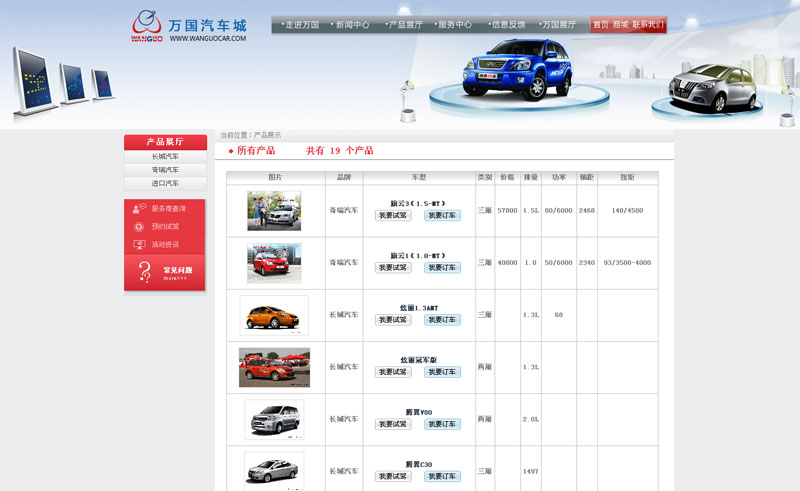Open the silver 腾翼V80 van thumbnail
Viewport: 800px width, 491px height.
coord(274,420)
